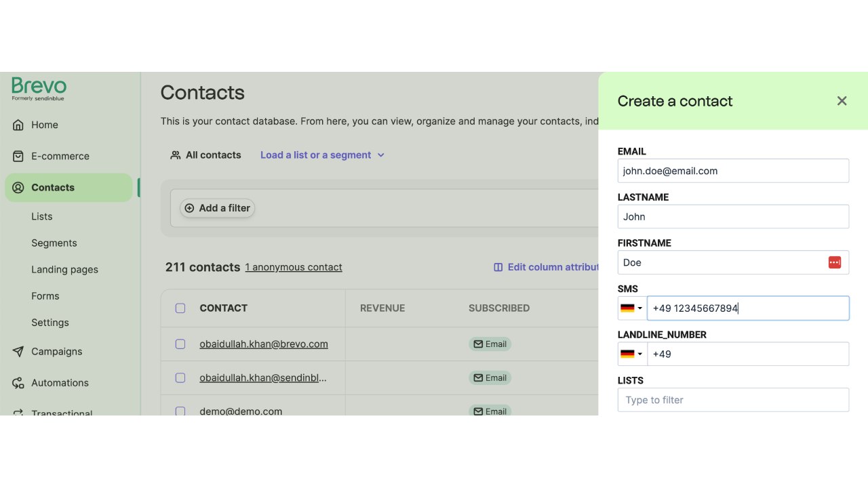Click the SMS number input field

click(x=748, y=308)
